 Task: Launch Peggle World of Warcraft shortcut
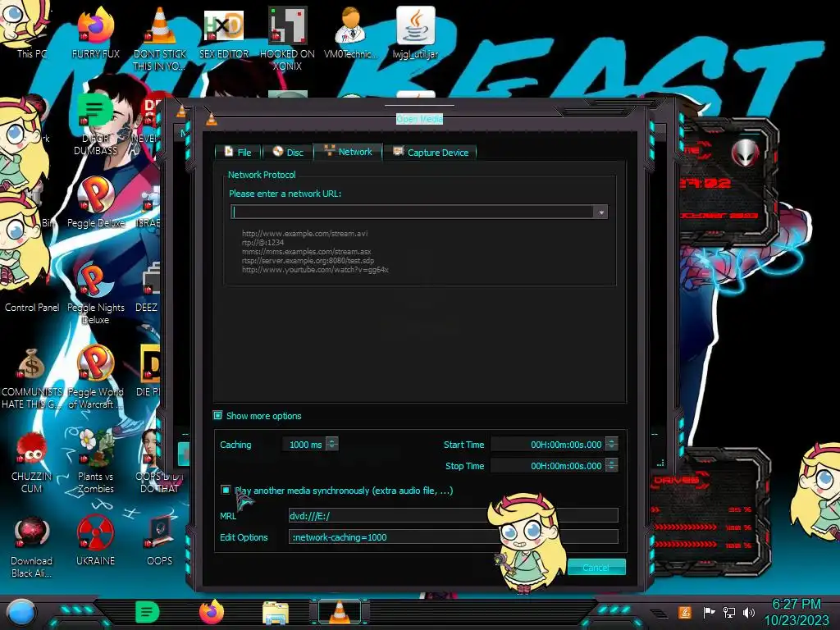click(x=95, y=377)
